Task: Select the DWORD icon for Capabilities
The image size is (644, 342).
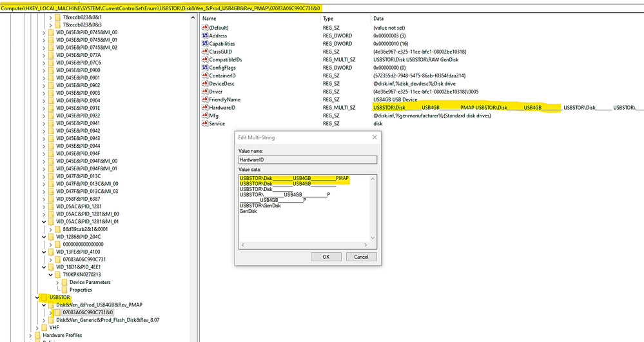Action: 205,44
